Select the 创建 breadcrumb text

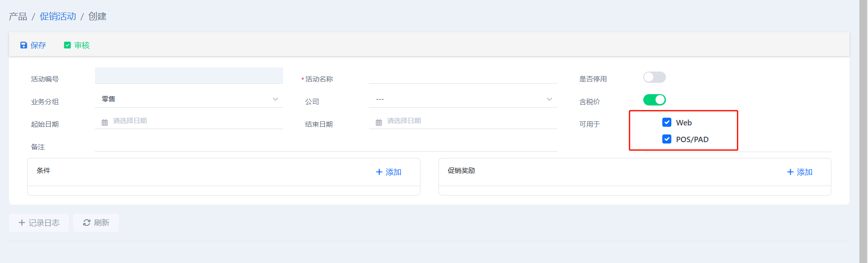click(97, 16)
